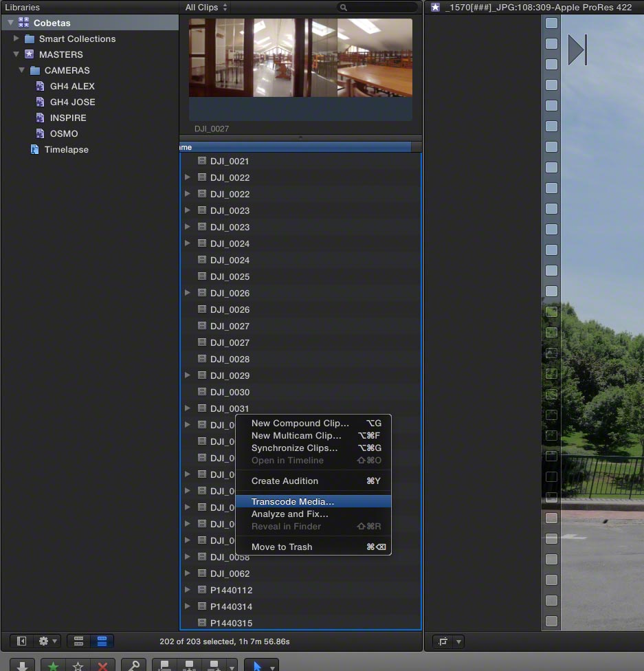Collapse the Cobetas library
This screenshot has width=644, height=671.
(11, 22)
